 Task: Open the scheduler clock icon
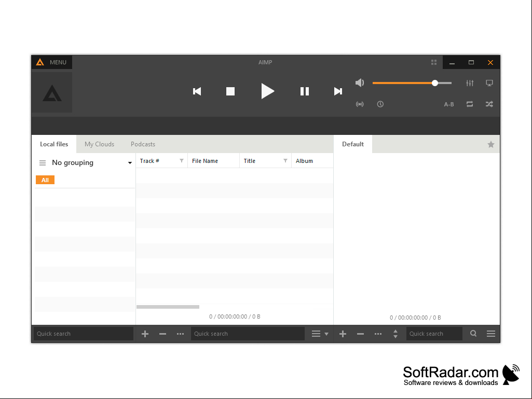pos(380,104)
